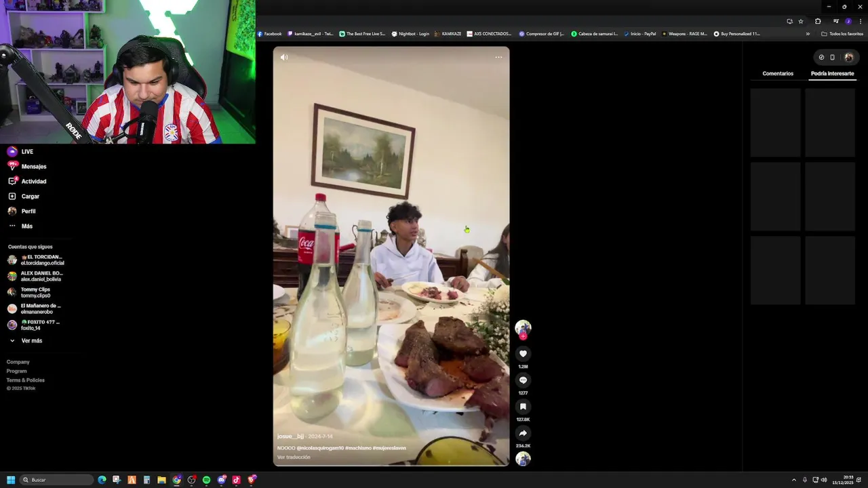Open the TikTok app from the taskbar
Viewport: 868px width, 488px height.
click(x=236, y=480)
